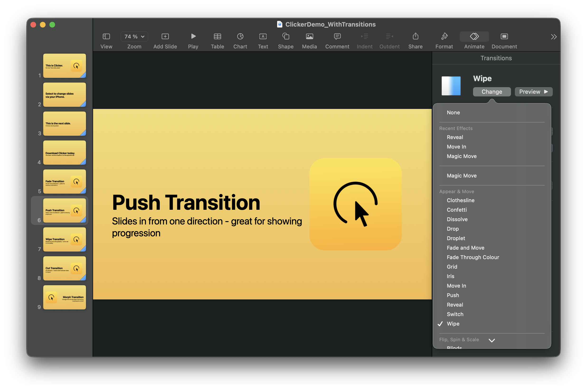This screenshot has width=587, height=392.
Task: Open the Animate panel
Action: (x=474, y=40)
